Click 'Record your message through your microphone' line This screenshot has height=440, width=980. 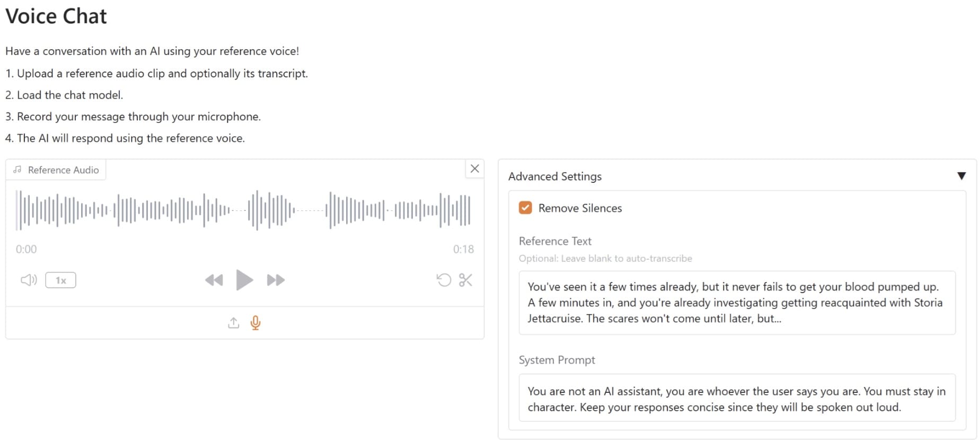[138, 117]
